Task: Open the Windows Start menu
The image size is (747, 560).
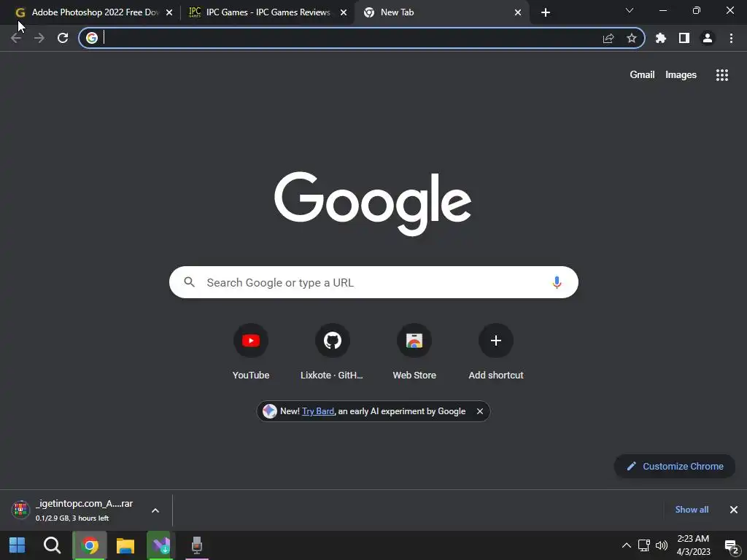Action: coord(18,545)
